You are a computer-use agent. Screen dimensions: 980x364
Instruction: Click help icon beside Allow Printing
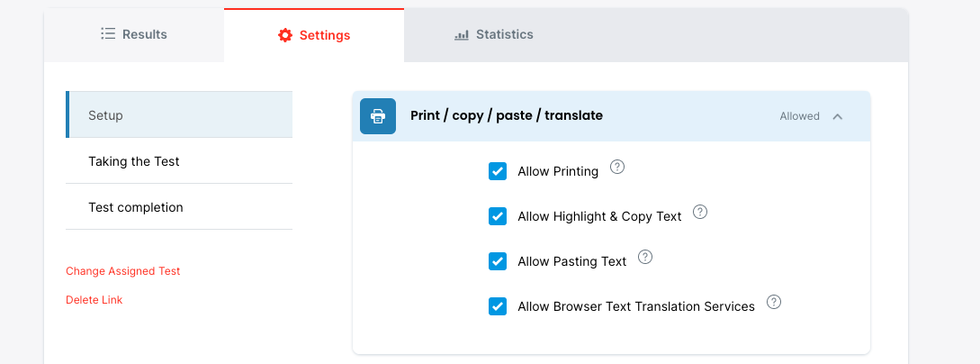617,167
